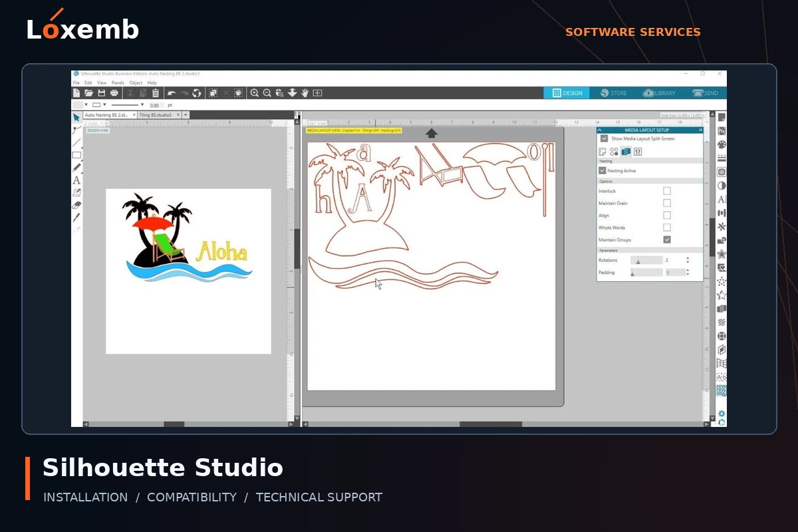
Task: Enable the Whole Words checkbox
Action: pos(667,227)
